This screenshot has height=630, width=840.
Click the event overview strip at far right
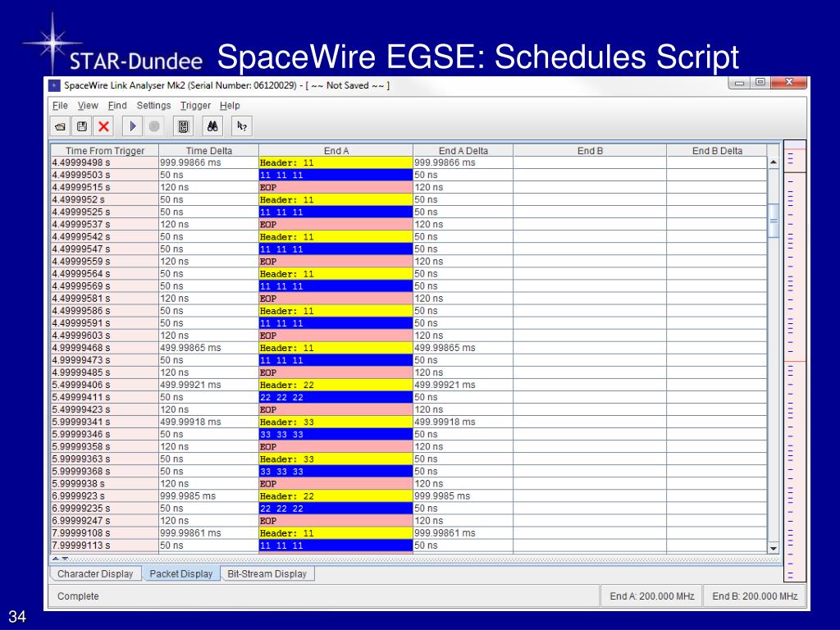point(794,361)
